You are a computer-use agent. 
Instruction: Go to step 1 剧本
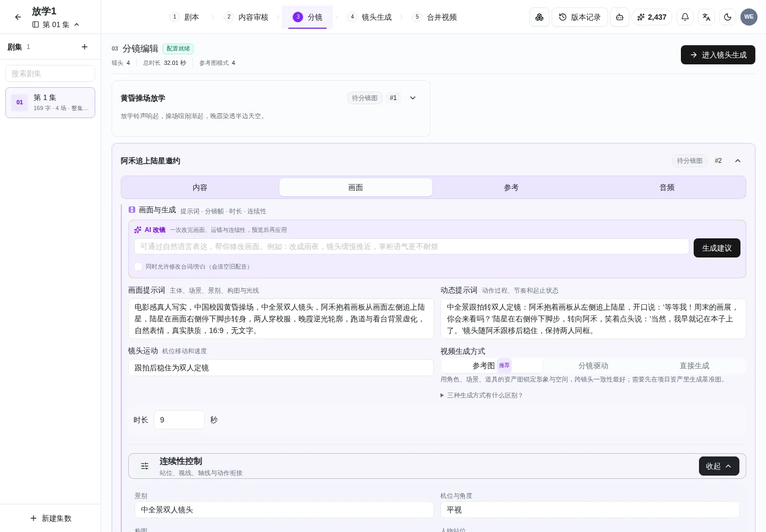pyautogui.click(x=185, y=17)
